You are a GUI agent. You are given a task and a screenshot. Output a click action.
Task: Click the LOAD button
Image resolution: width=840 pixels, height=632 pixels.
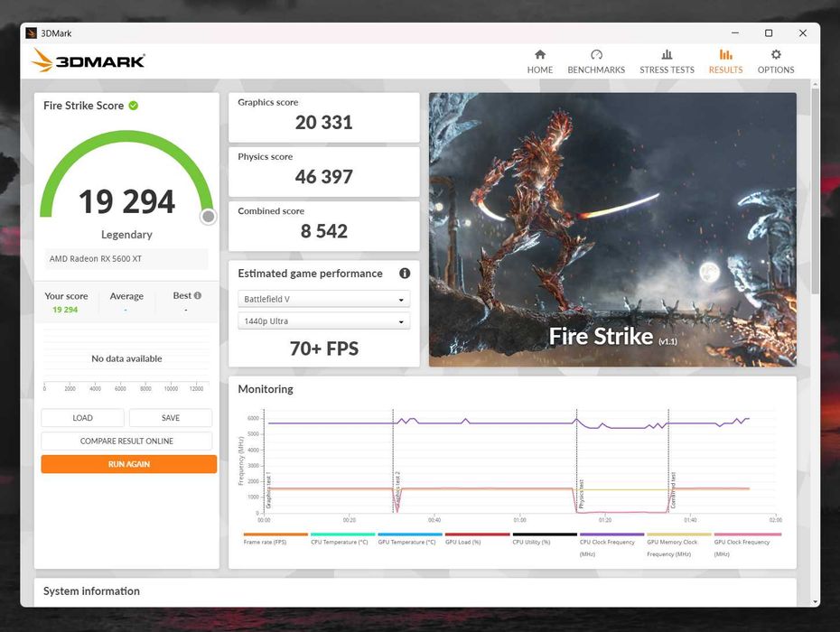coord(82,418)
